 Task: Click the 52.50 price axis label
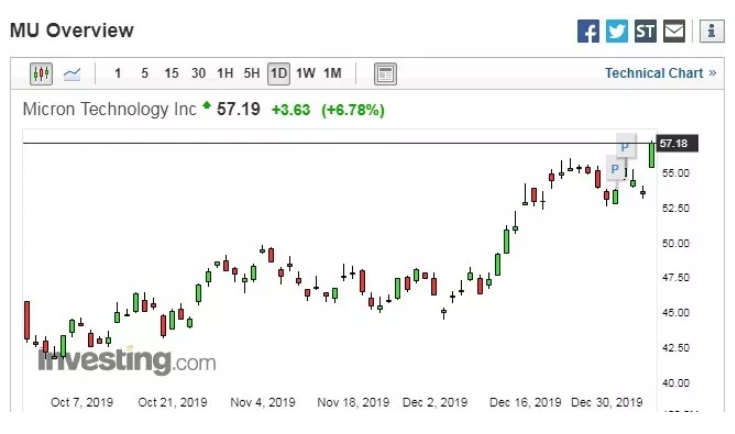coord(675,208)
